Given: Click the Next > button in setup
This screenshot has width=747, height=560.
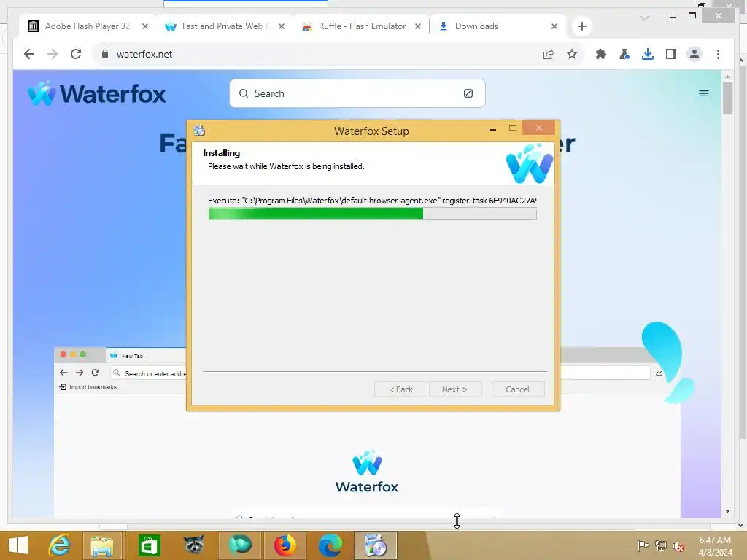Looking at the screenshot, I should [455, 389].
